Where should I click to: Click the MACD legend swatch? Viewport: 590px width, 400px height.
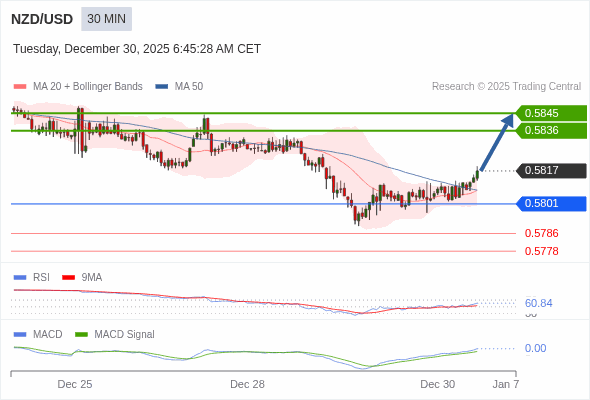pos(20,335)
